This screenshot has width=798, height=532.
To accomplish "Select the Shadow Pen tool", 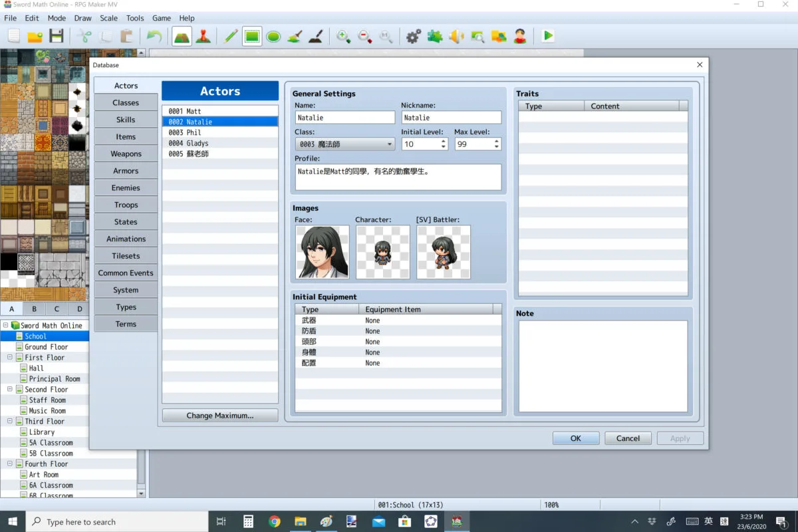I will tap(316, 36).
